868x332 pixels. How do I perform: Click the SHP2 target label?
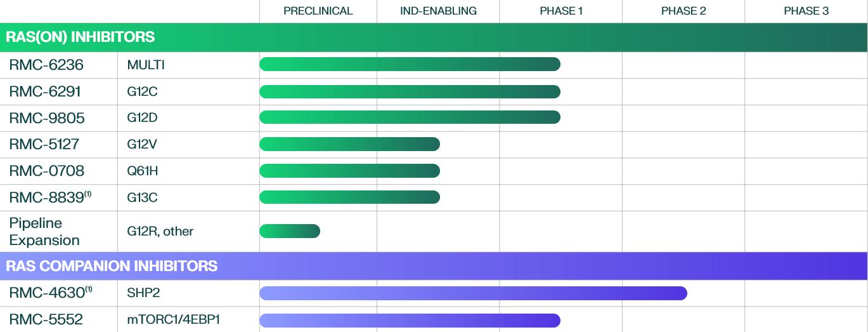[x=143, y=293]
